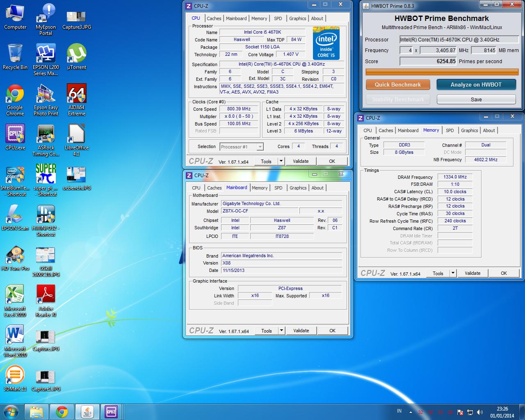The image size is (525, 420).
Task: Select the Capture1.JPG desktop file
Action: tap(46, 381)
